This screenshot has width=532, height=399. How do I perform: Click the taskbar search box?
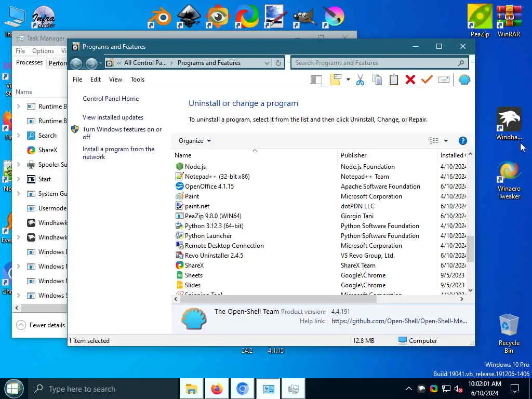pos(103,389)
